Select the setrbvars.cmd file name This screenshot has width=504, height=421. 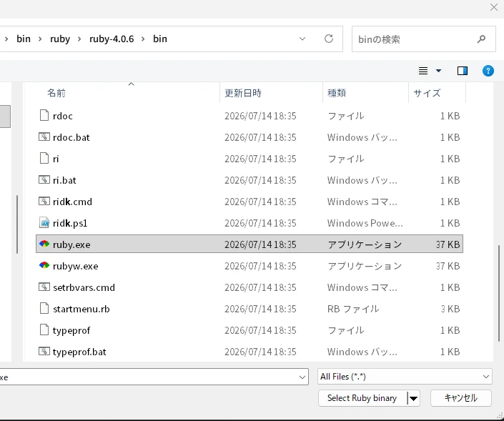[x=84, y=287]
